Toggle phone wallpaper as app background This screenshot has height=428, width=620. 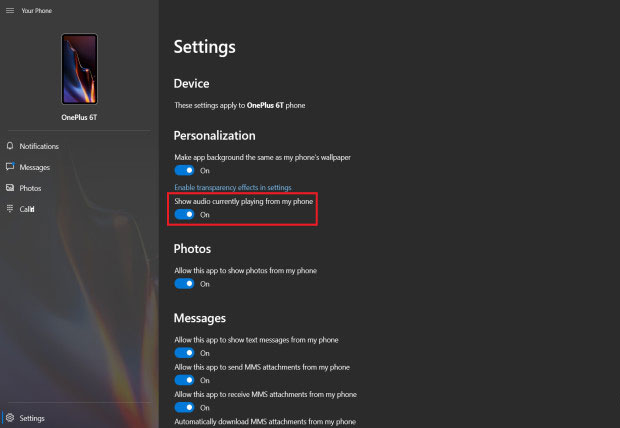click(184, 170)
